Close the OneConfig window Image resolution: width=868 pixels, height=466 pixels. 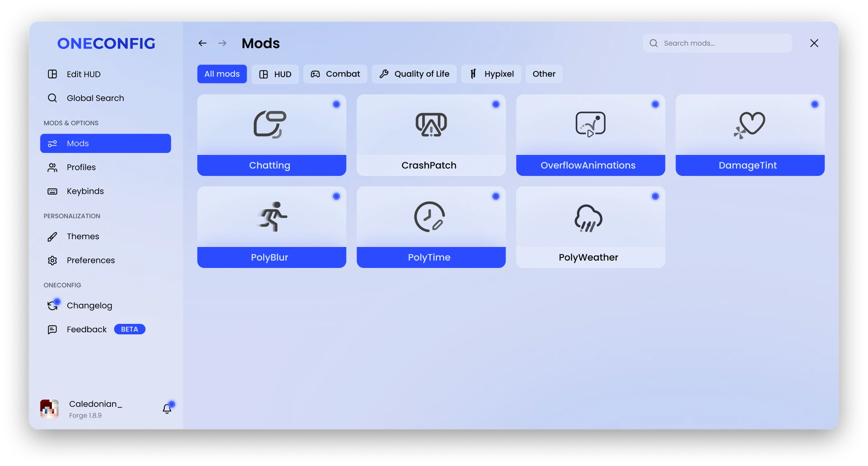coord(814,43)
